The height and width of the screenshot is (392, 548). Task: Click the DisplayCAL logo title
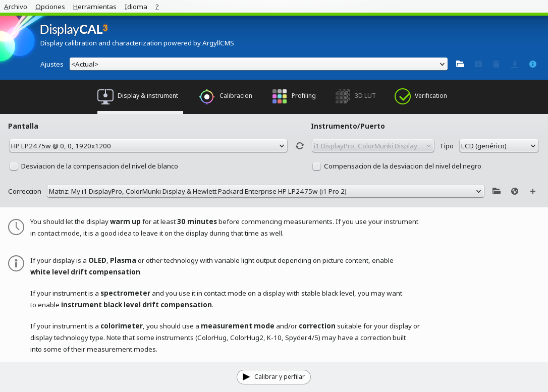[74, 29]
